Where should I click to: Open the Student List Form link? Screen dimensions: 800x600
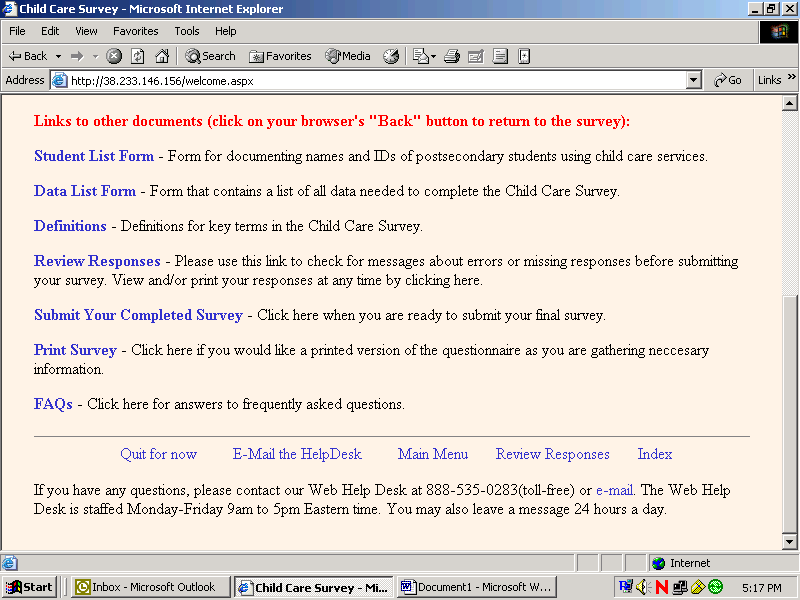pyautogui.click(x=94, y=156)
